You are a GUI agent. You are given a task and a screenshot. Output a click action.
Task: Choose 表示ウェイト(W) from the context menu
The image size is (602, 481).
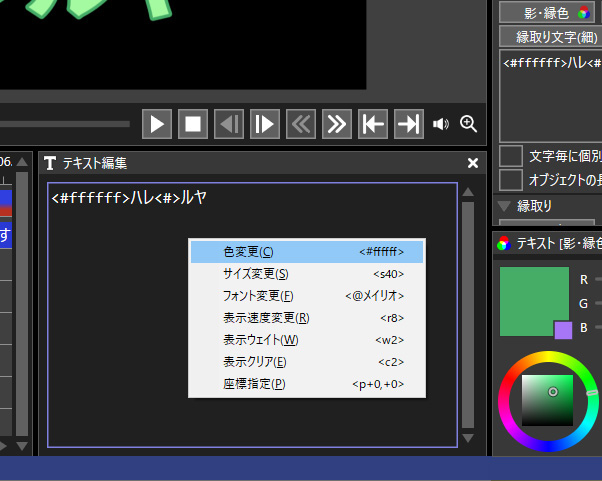[307, 340]
